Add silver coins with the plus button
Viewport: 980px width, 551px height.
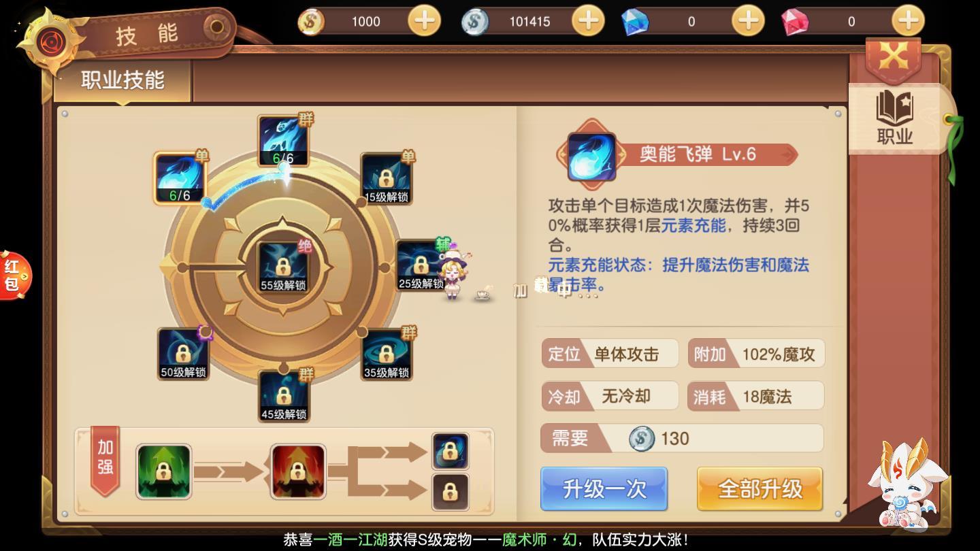(x=588, y=21)
